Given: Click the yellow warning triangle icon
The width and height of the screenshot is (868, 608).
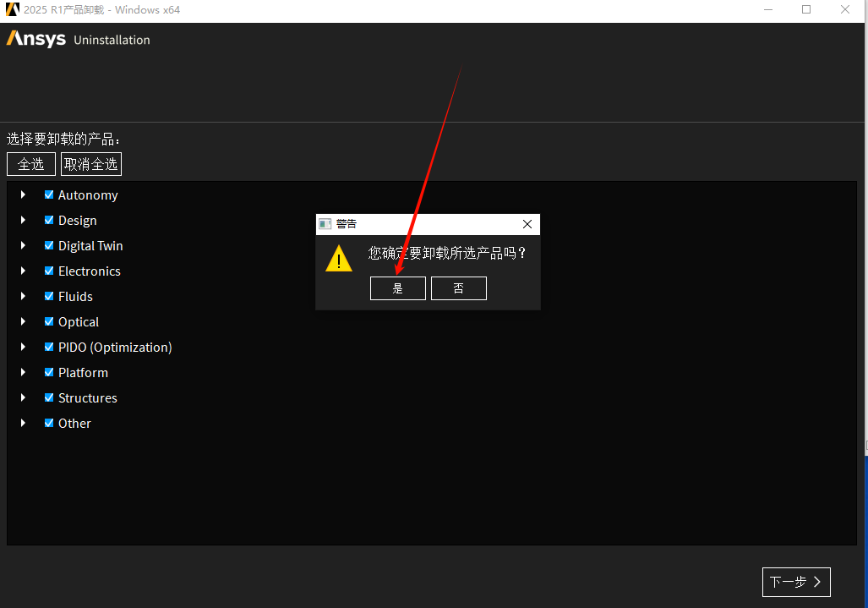Looking at the screenshot, I should 339,259.
